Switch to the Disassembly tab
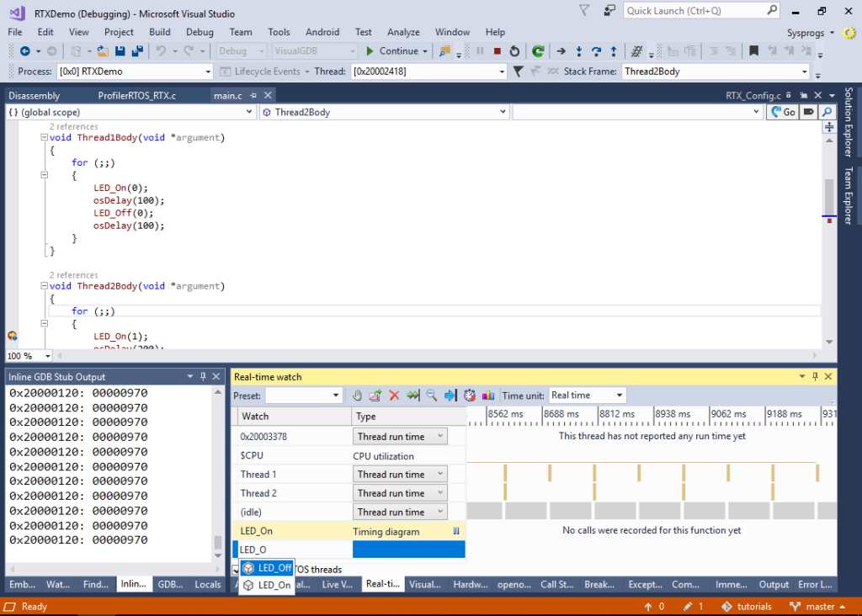 tap(34, 95)
